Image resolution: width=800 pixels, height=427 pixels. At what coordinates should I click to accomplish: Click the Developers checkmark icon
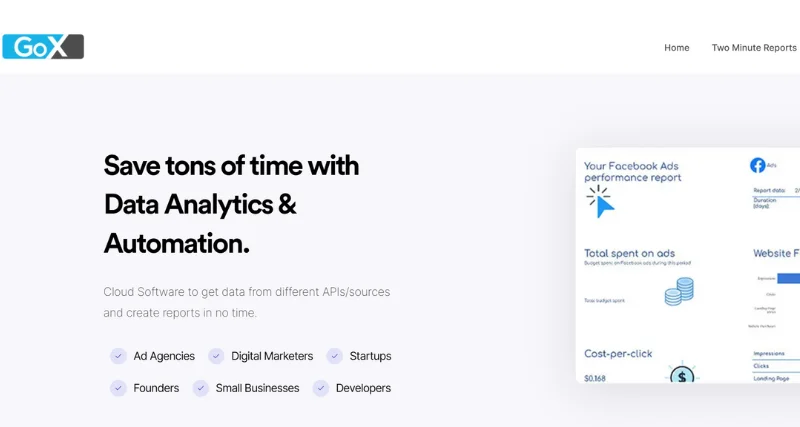point(321,388)
